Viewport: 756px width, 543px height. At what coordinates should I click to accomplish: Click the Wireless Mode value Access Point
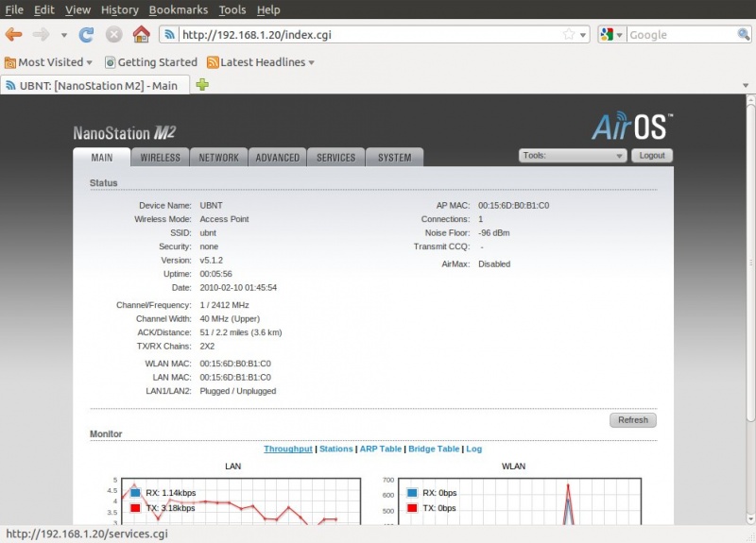pos(224,219)
